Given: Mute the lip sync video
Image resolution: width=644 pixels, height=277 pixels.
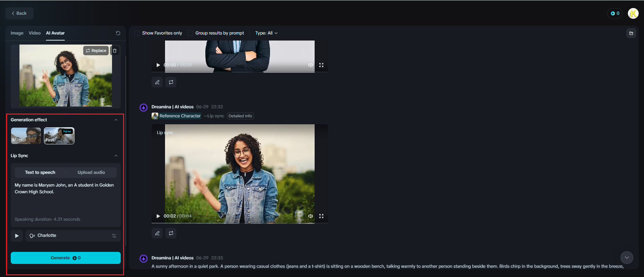Looking at the screenshot, I should pyautogui.click(x=311, y=216).
